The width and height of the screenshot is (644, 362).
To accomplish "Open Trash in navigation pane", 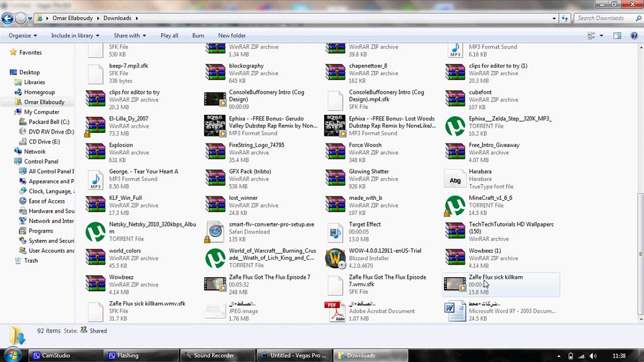I will point(31,260).
